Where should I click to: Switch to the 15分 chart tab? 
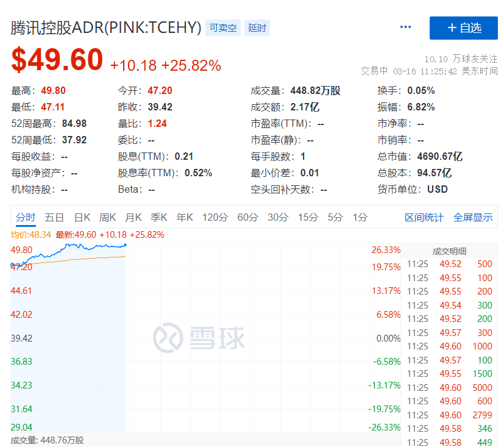coord(308,218)
